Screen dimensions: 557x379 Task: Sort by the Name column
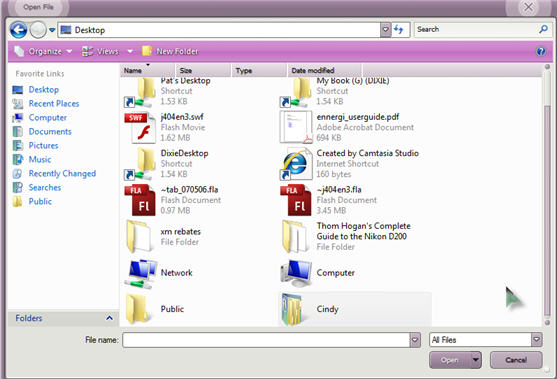(x=148, y=70)
